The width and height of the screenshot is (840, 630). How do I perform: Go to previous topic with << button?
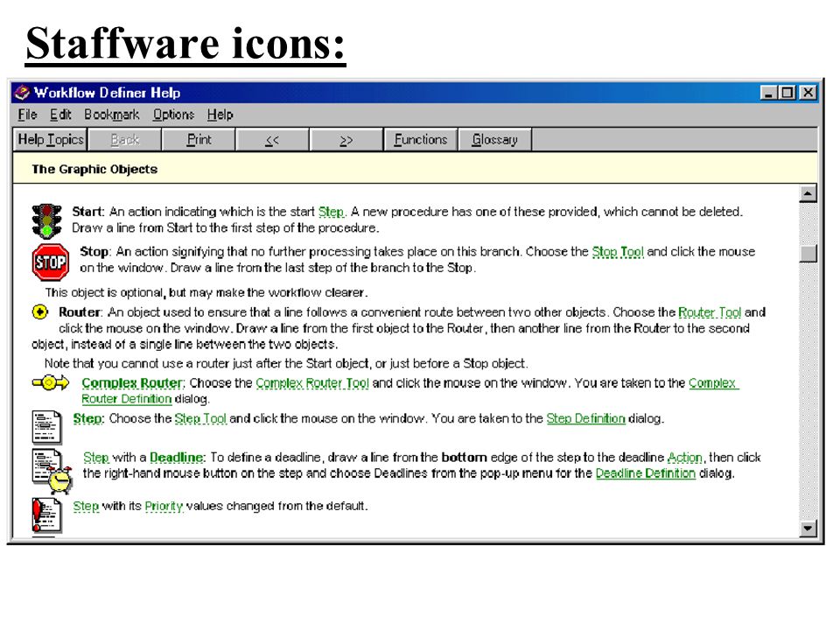[x=272, y=139]
